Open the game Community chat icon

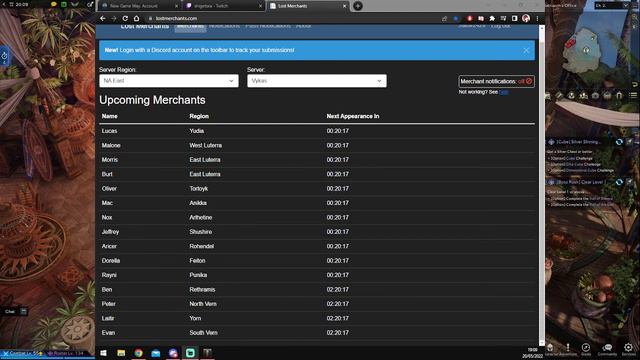click(x=607, y=348)
